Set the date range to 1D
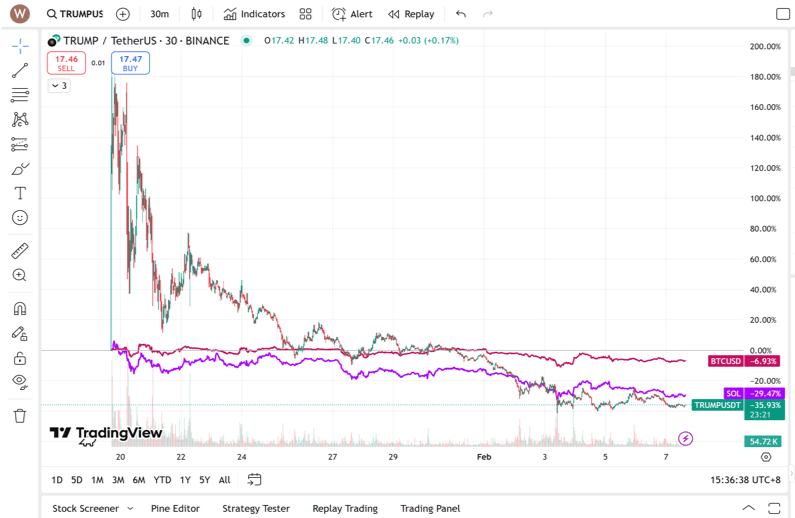The width and height of the screenshot is (795, 518). pos(57,480)
